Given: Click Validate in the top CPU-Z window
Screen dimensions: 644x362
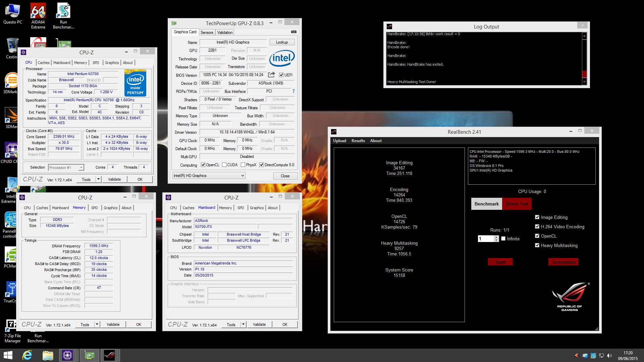Looking at the screenshot, I should [114, 179].
